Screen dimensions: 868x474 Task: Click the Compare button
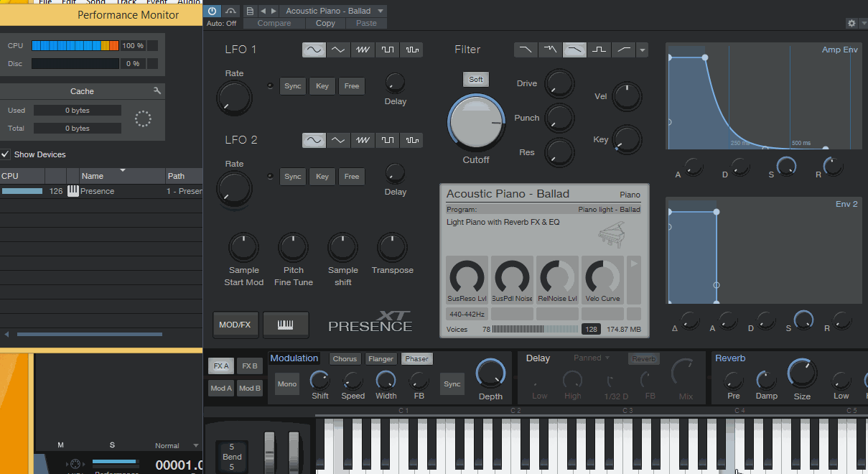(274, 23)
